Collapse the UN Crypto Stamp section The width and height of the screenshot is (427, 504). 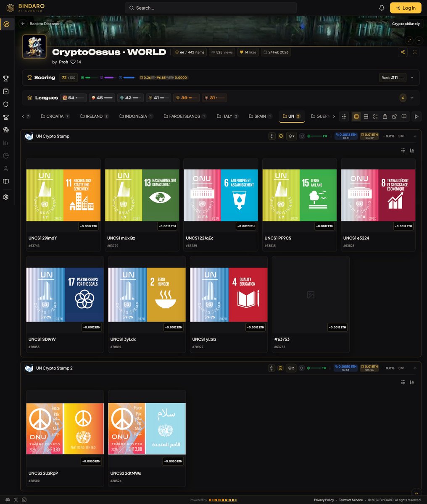[x=415, y=136]
